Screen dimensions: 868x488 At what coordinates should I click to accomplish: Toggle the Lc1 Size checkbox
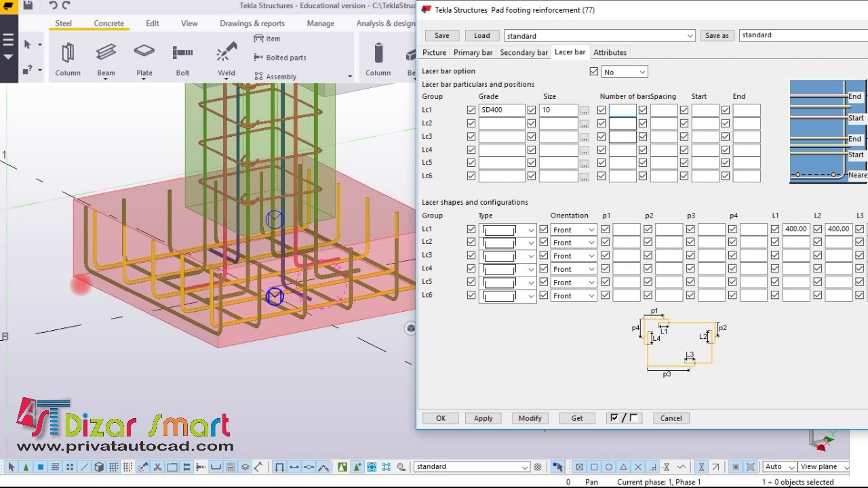tap(532, 110)
